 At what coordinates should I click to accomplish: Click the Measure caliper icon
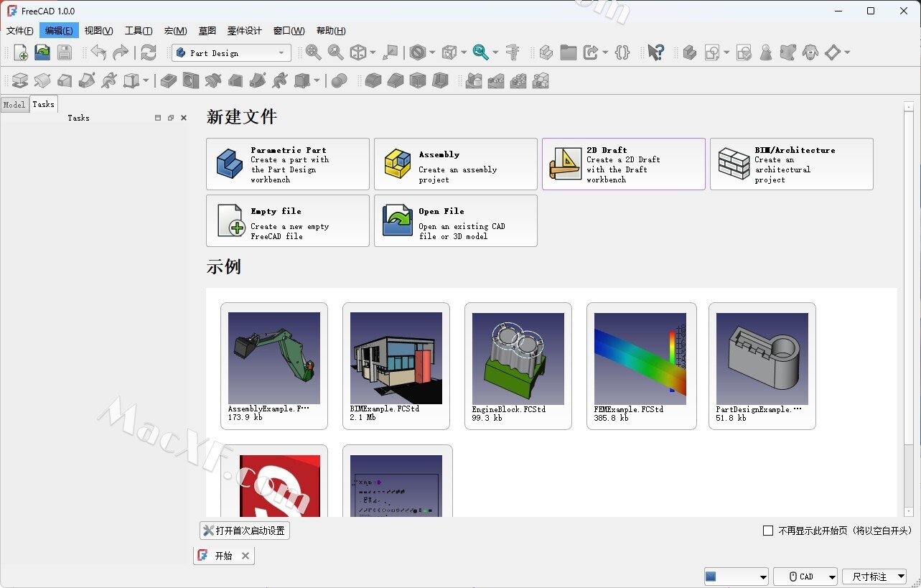coord(513,52)
